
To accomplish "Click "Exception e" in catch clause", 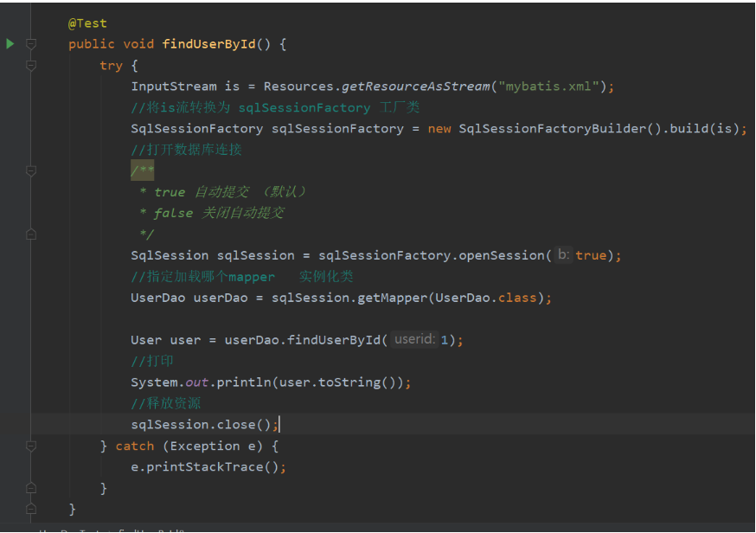I will (x=212, y=446).
